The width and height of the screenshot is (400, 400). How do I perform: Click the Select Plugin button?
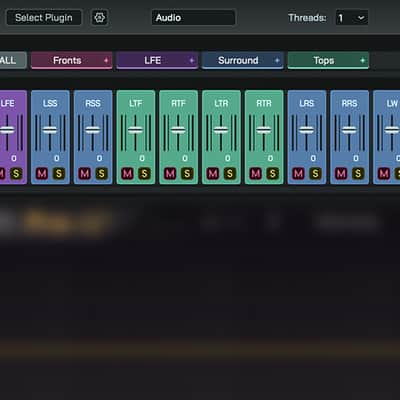coord(44,18)
